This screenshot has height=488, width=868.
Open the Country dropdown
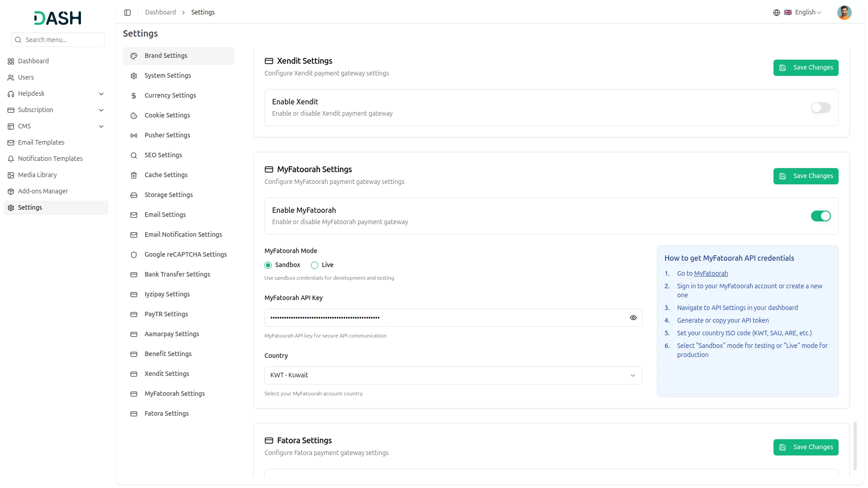pos(453,375)
